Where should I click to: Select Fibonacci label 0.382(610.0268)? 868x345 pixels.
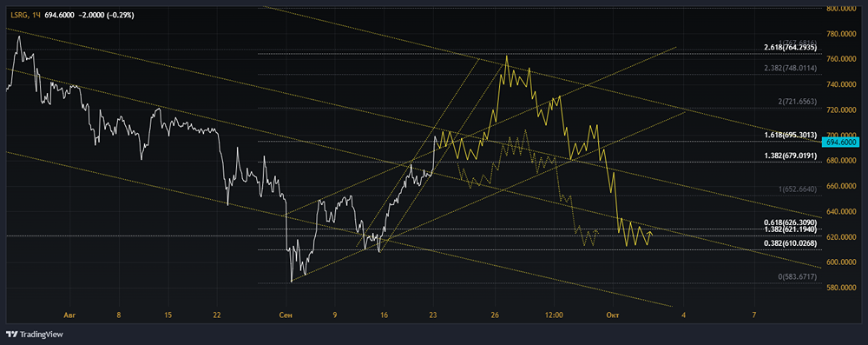pos(791,243)
